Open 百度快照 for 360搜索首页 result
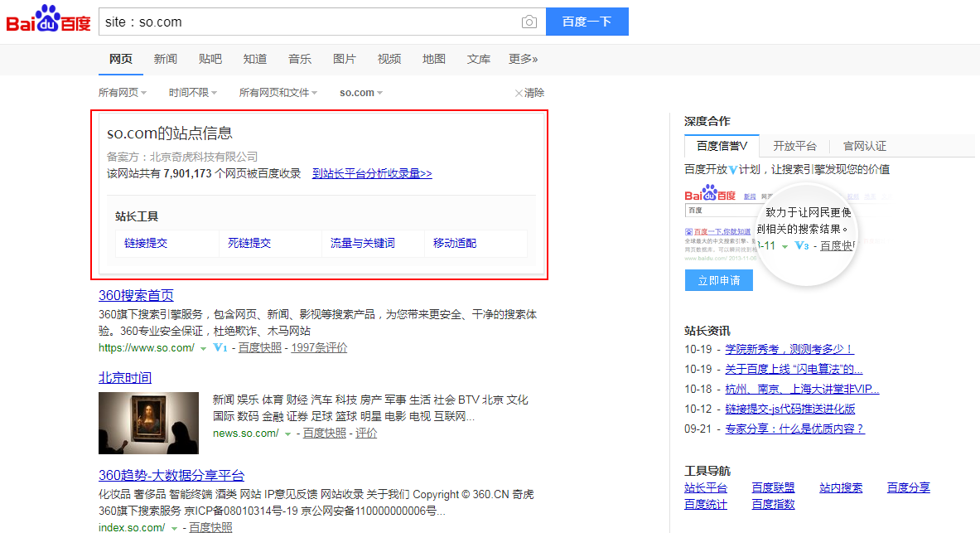The width and height of the screenshot is (980, 533). [260, 348]
